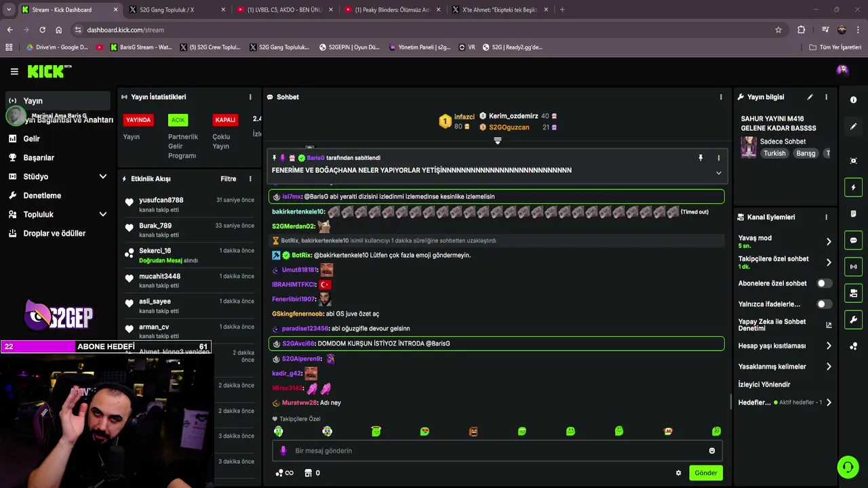This screenshot has height=488, width=868.
Task: Toggle Yalnızca ifadelerle switch
Action: [823, 304]
